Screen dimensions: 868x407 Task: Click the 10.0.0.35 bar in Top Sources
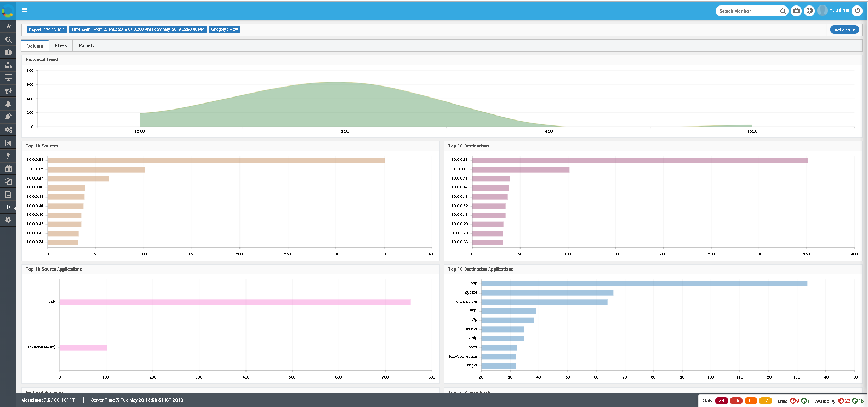pyautogui.click(x=216, y=160)
